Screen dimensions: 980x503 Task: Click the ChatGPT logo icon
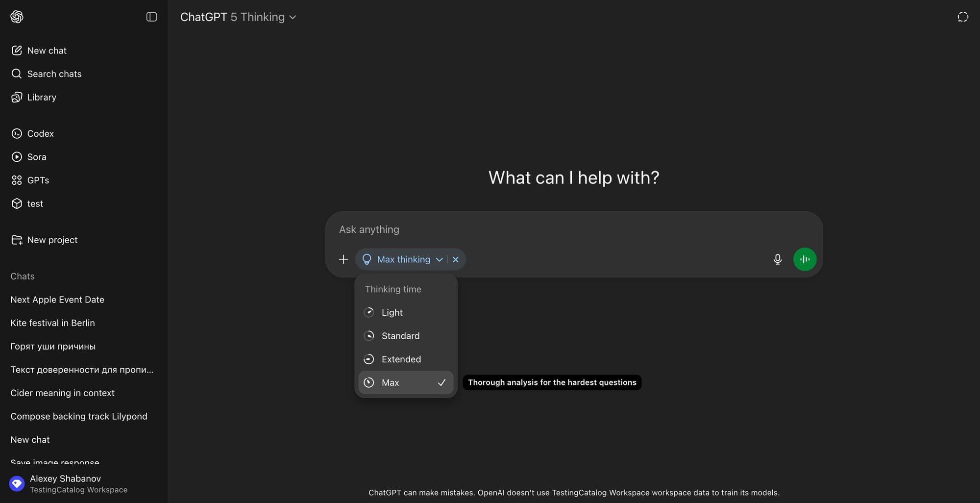[17, 17]
